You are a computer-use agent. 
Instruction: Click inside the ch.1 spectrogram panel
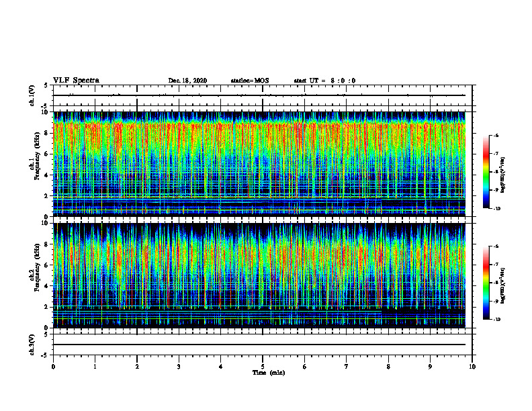pyautogui.click(x=259, y=164)
